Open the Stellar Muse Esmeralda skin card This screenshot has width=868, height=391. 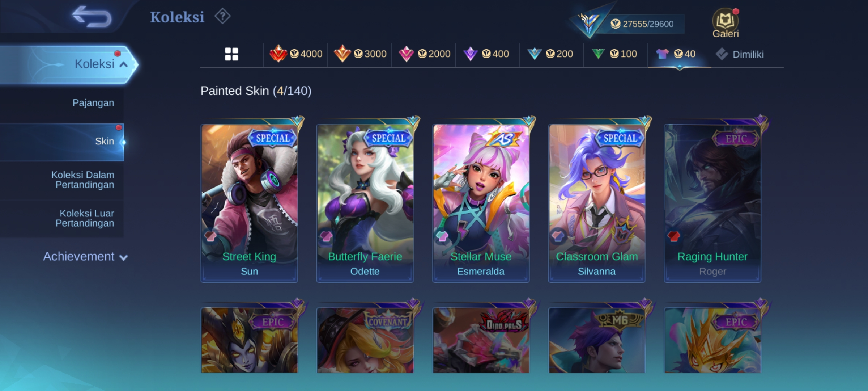[481, 203]
